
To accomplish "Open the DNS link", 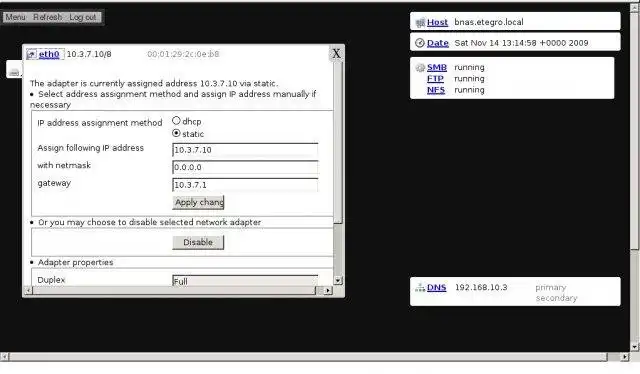I will [436, 287].
